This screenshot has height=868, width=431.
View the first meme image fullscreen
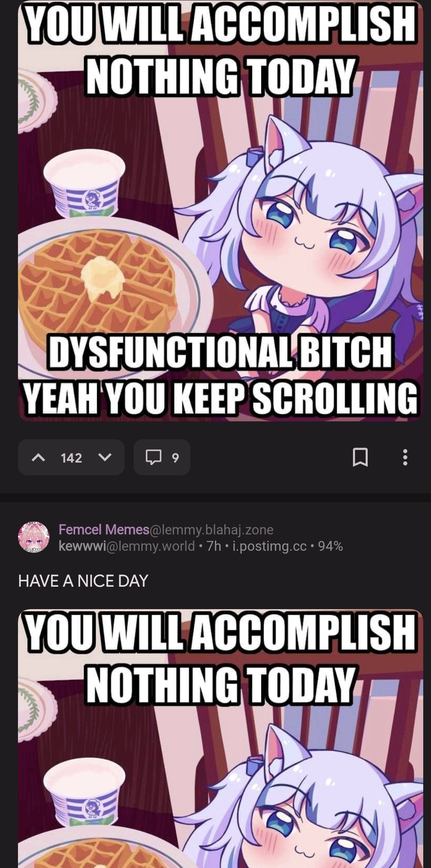coord(221,210)
